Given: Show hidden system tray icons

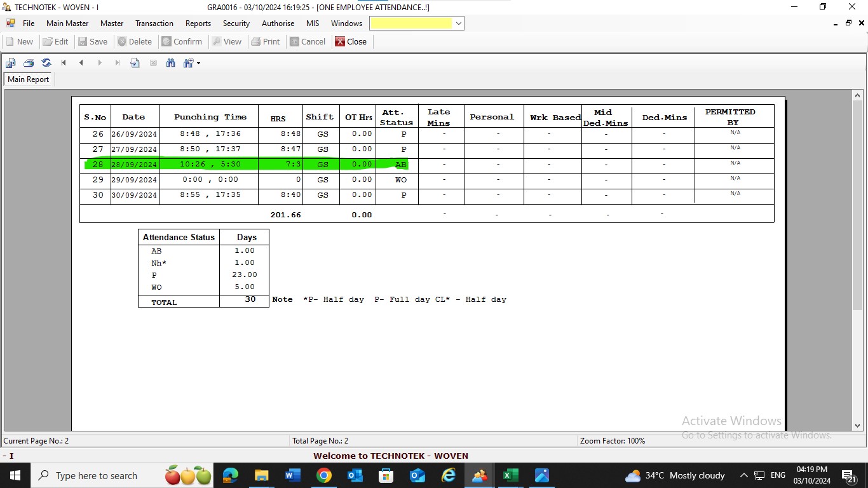Looking at the screenshot, I should tap(743, 475).
